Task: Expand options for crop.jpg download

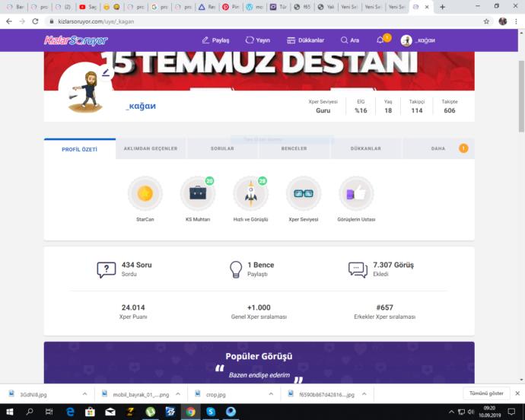Action: tap(271, 394)
